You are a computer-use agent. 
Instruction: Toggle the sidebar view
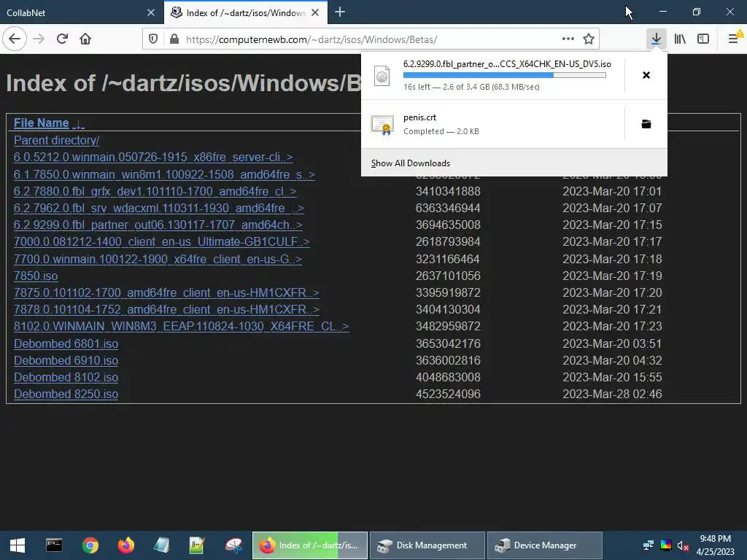pyautogui.click(x=703, y=39)
